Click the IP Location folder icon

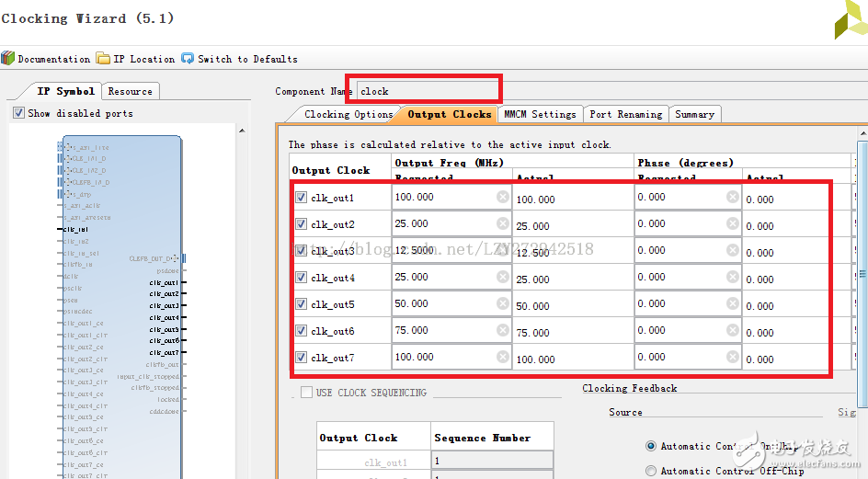[103, 59]
